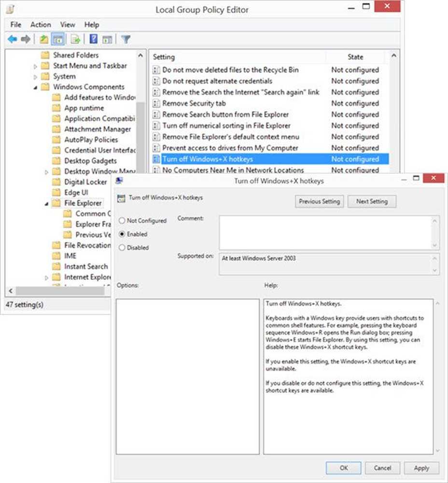The height and width of the screenshot is (483, 448).
Task: Click the Filter funnel toolbar icon
Action: click(x=126, y=39)
